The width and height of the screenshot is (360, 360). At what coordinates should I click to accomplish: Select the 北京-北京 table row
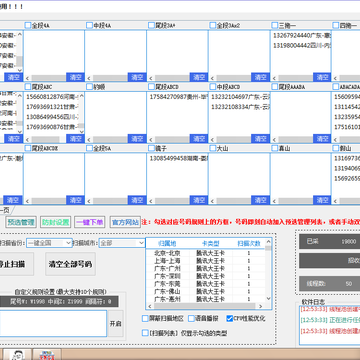pyautogui.click(x=205, y=253)
